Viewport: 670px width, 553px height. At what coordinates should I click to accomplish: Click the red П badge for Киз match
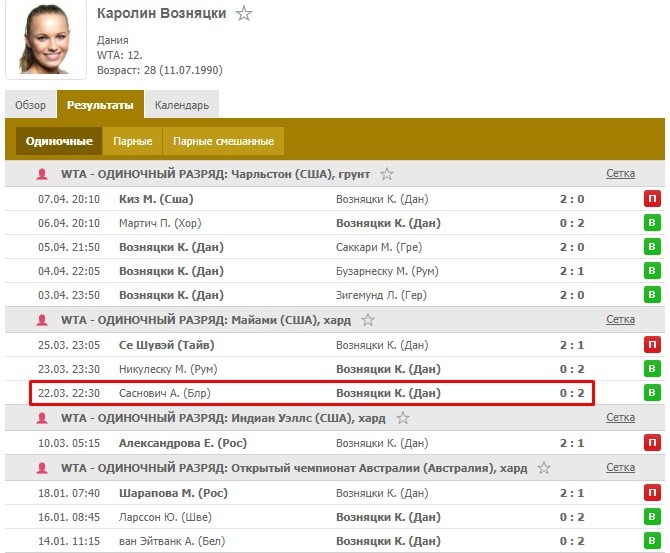(x=652, y=199)
